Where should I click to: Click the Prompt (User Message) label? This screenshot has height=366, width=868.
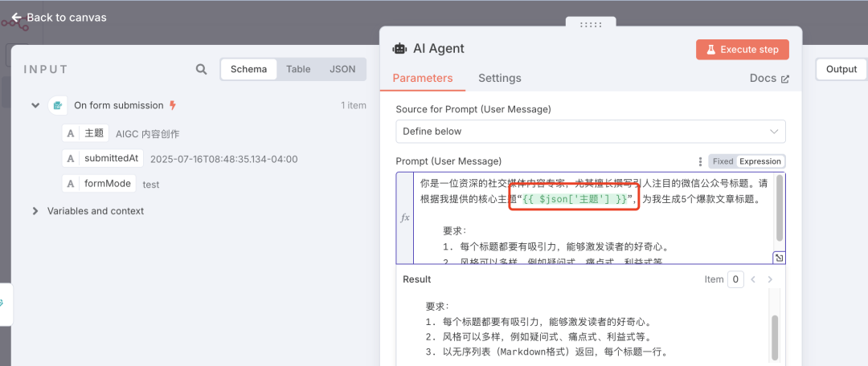(449, 161)
